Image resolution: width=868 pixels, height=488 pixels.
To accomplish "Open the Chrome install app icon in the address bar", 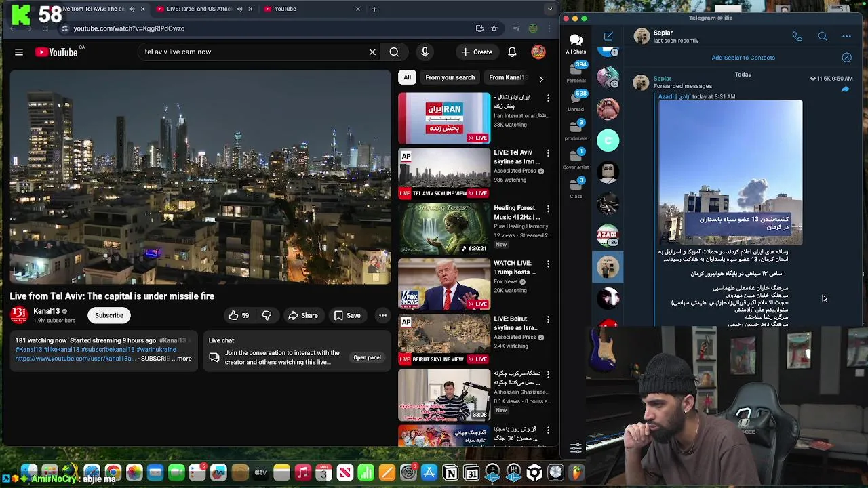I will [479, 28].
